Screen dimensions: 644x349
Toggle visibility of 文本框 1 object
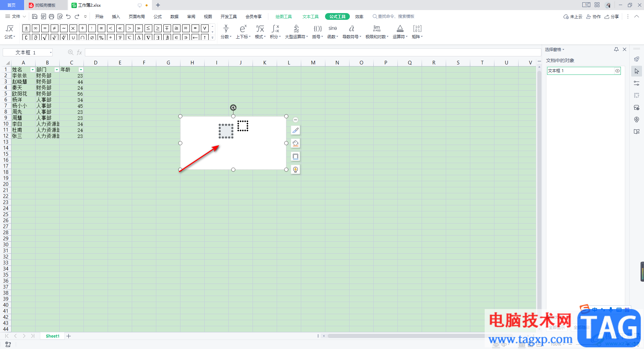pos(618,71)
